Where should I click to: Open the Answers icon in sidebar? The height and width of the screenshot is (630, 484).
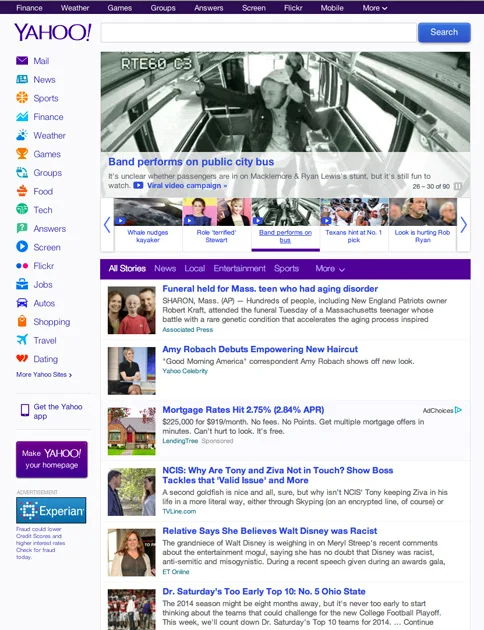pyautogui.click(x=22, y=228)
